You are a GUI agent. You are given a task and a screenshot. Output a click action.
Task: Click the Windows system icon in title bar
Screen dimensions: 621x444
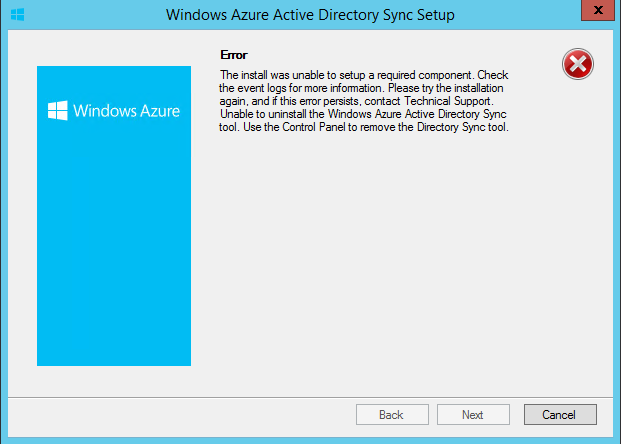tap(17, 15)
